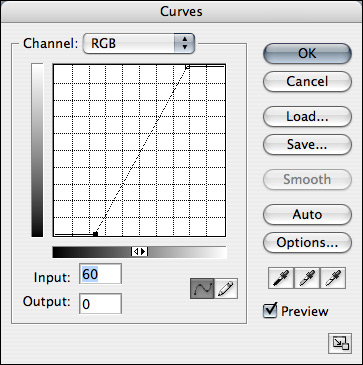
Task: Click the Load... button
Action: pos(307,116)
